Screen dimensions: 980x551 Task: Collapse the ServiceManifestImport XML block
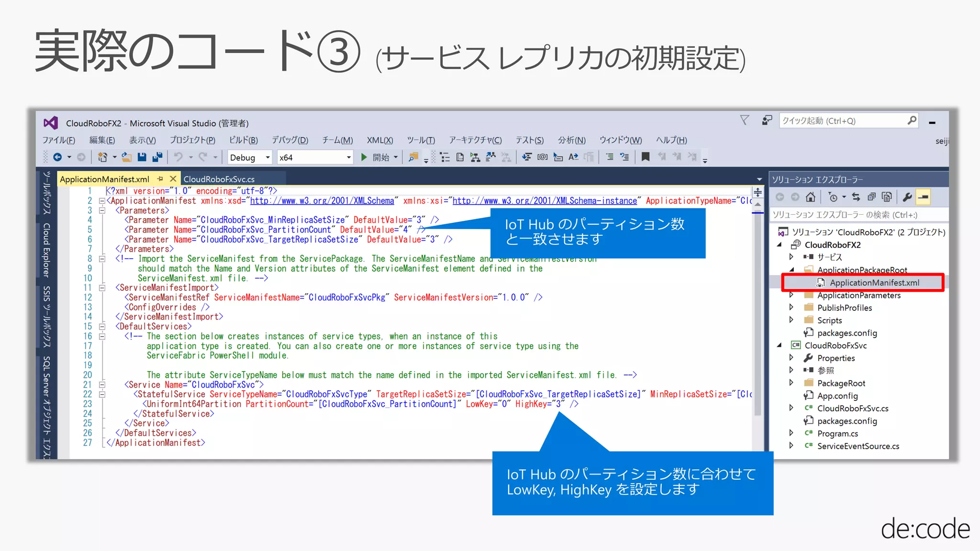(102, 288)
